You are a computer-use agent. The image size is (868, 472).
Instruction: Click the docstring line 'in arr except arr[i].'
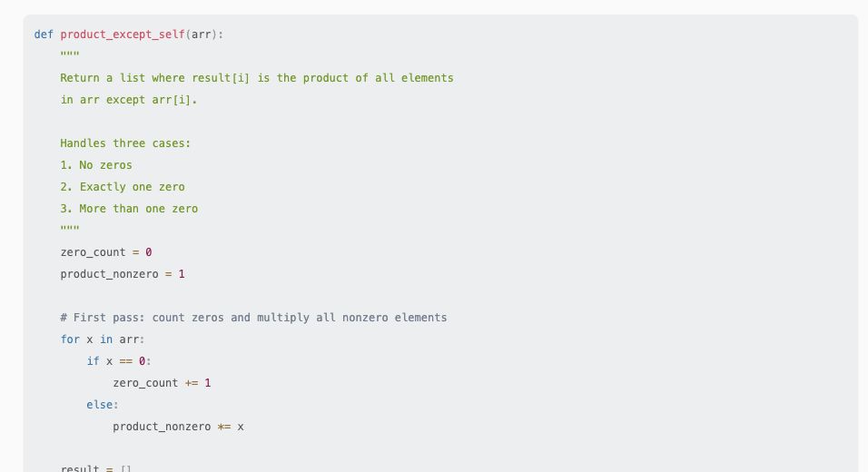pyautogui.click(x=129, y=100)
